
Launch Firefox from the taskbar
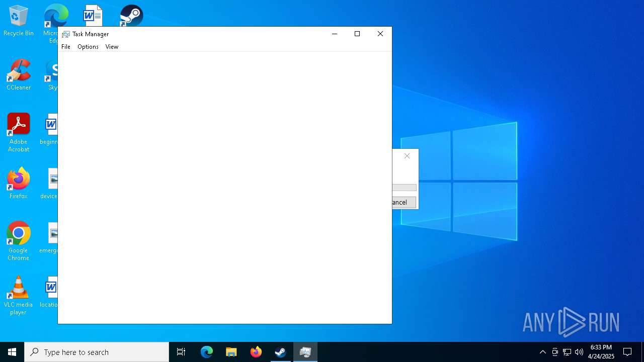point(256,352)
